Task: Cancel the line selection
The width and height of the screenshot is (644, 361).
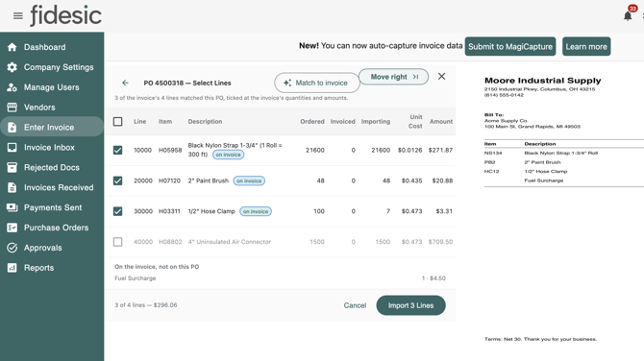Action: [x=355, y=305]
